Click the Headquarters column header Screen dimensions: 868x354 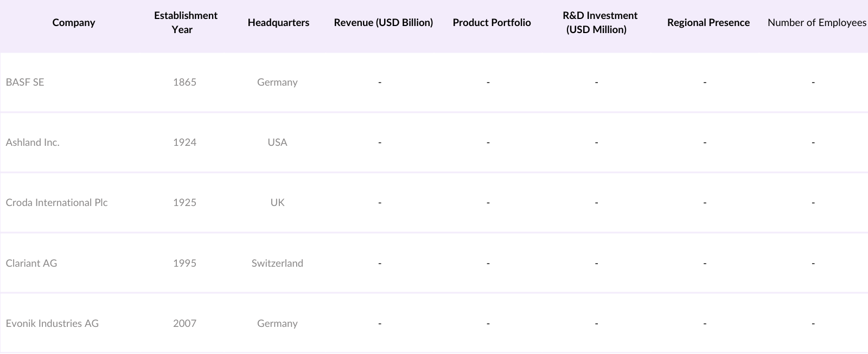(278, 23)
